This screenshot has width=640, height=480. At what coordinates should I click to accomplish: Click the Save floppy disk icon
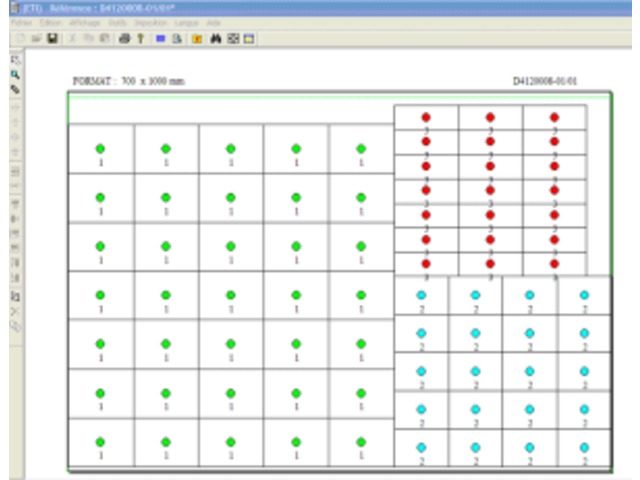pyautogui.click(x=52, y=39)
